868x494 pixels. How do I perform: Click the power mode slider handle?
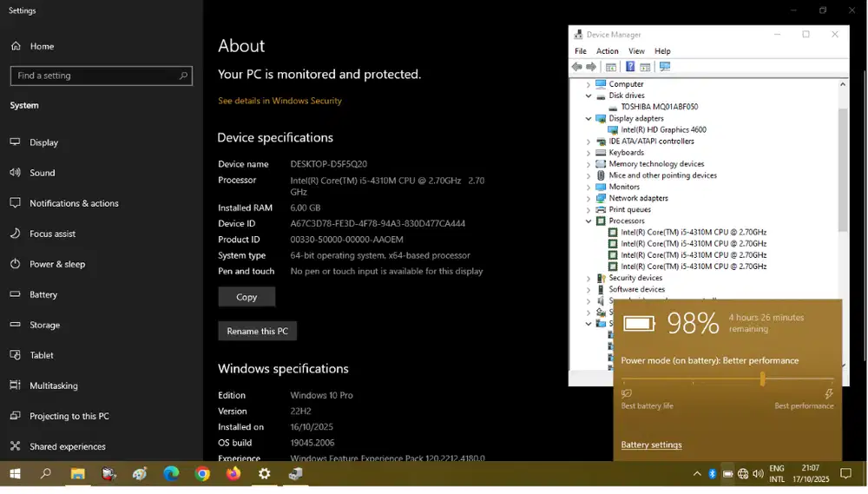[762, 379]
